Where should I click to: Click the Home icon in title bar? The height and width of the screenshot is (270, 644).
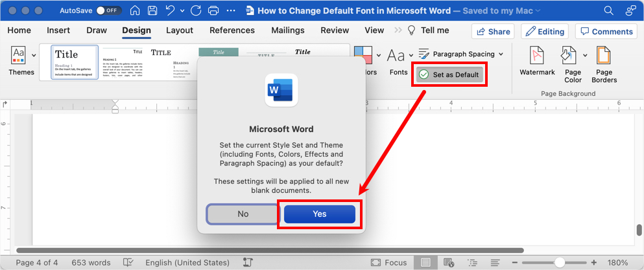click(135, 10)
